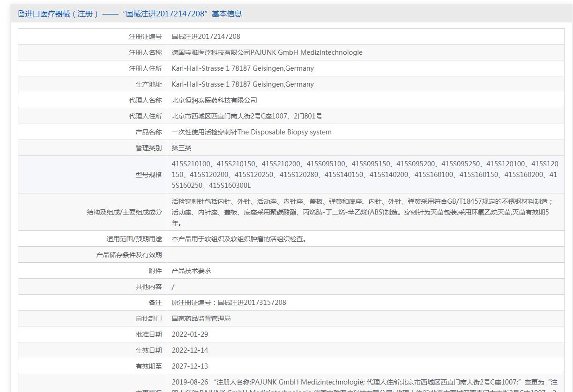Select the attachment value “产品技术要求”

[191, 271]
